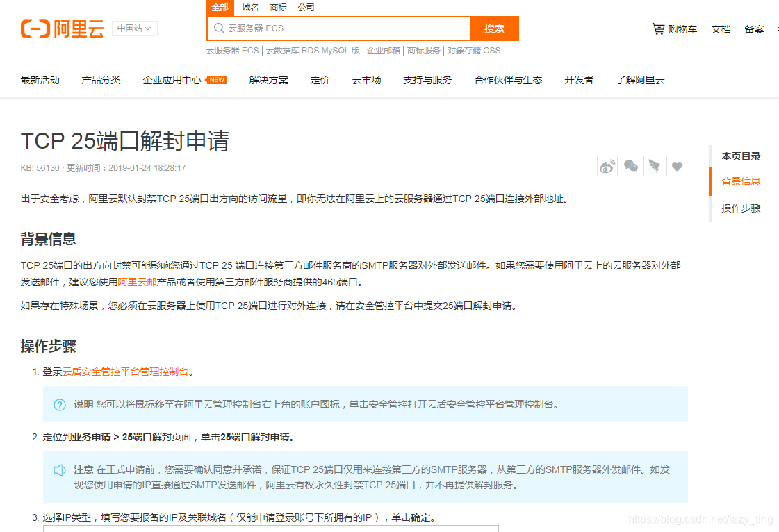Screen dimensions: 779x532
Task: Open the 企业应用中心 menu
Action: click(x=172, y=80)
